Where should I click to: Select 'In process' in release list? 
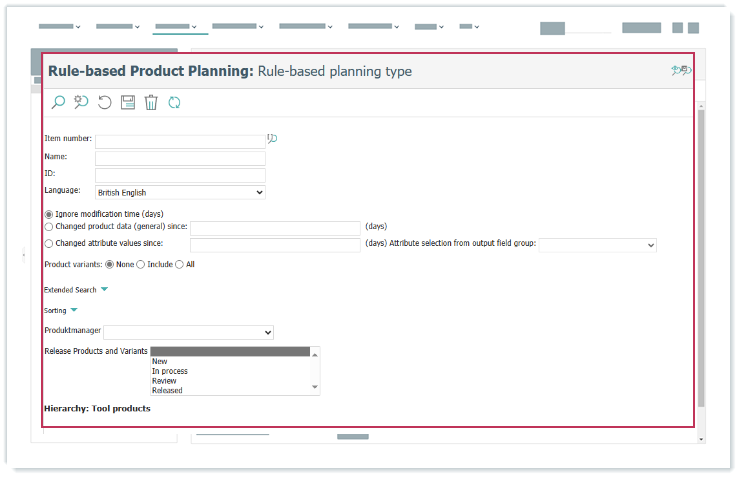[x=170, y=371]
